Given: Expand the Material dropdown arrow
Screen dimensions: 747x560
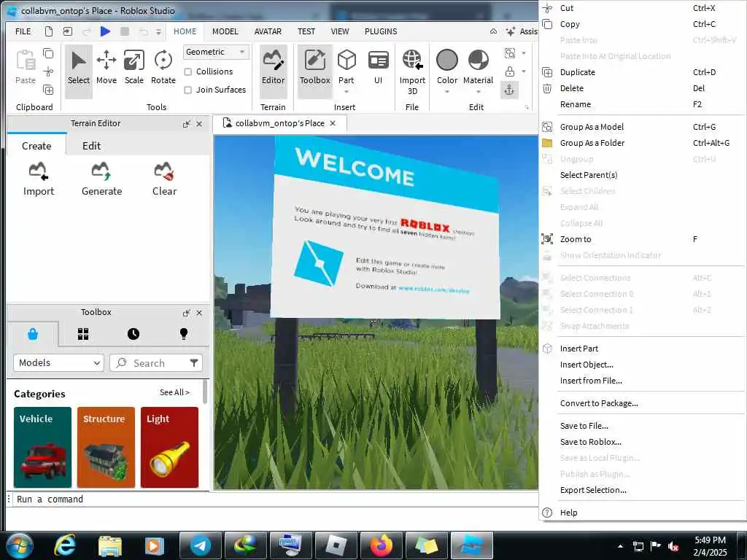Looking at the screenshot, I should click(x=479, y=92).
